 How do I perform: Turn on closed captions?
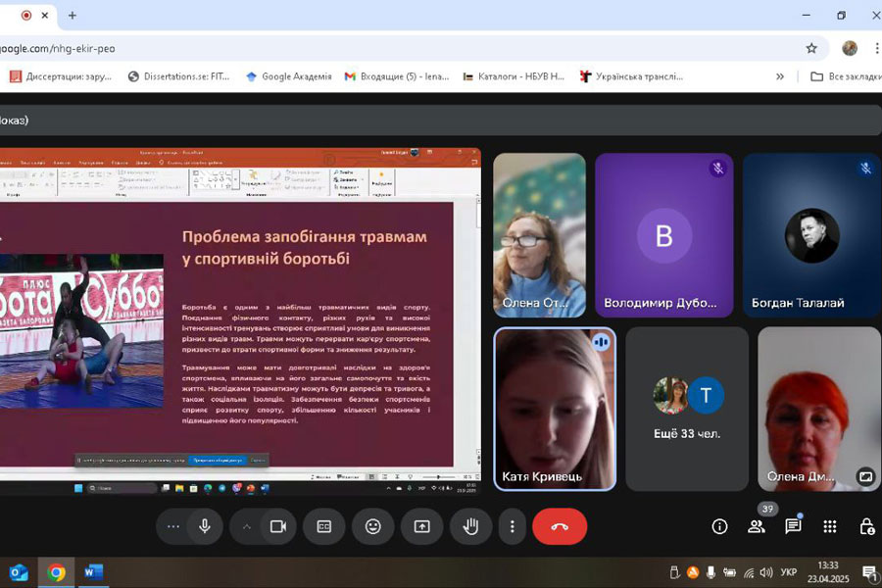tap(323, 526)
